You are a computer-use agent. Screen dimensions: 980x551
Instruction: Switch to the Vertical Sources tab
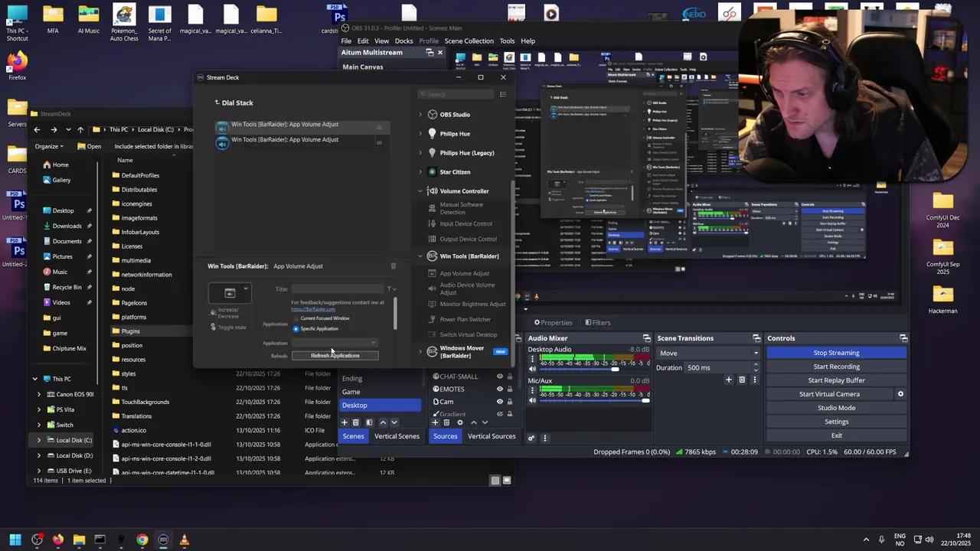click(492, 436)
